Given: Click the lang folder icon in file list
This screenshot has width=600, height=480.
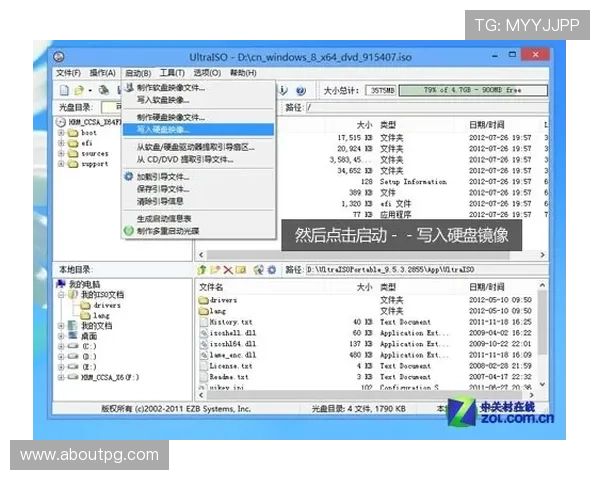Looking at the screenshot, I should coord(203,311).
